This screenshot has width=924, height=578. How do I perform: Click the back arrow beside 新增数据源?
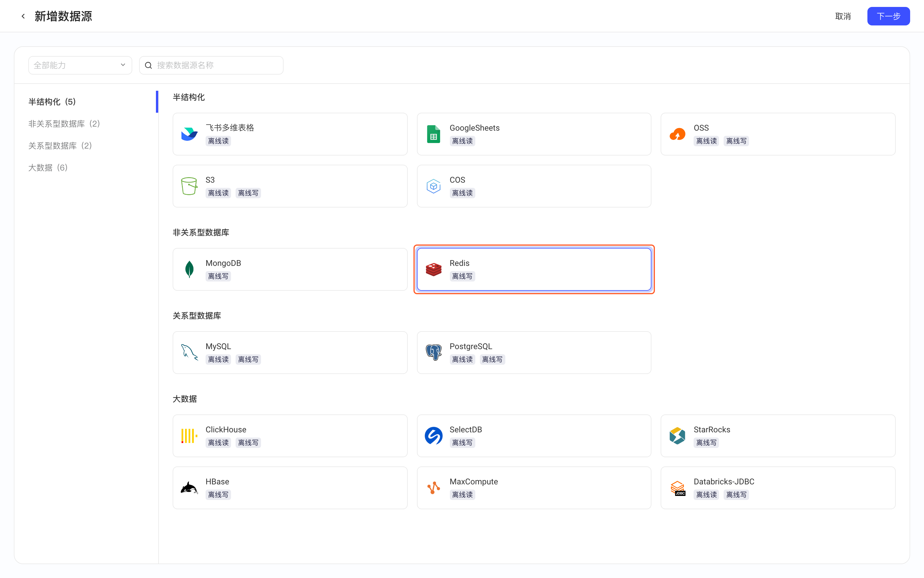(x=23, y=16)
